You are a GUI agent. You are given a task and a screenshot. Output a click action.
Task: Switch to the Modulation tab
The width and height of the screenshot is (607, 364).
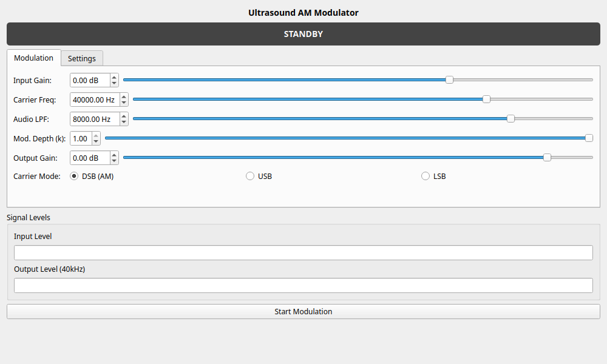pos(33,58)
